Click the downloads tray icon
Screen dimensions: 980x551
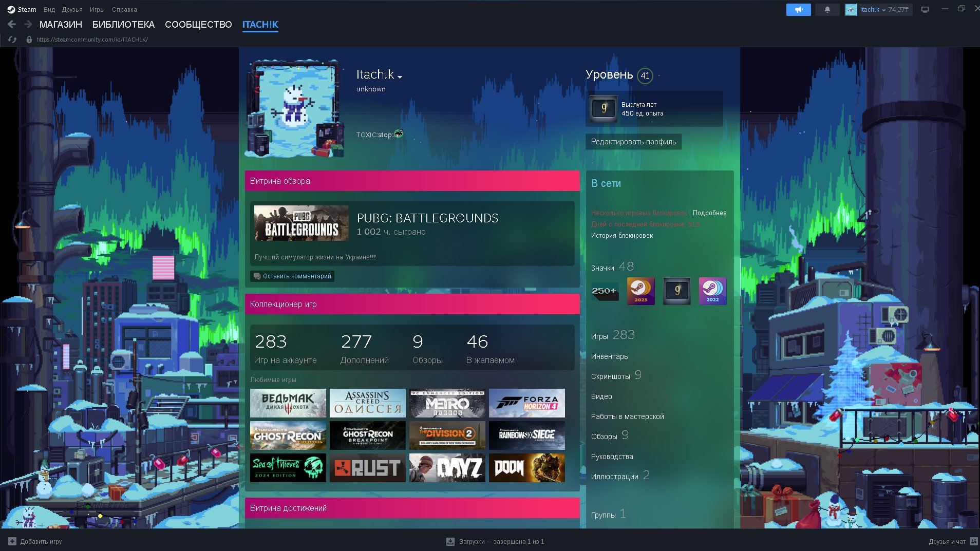click(450, 541)
